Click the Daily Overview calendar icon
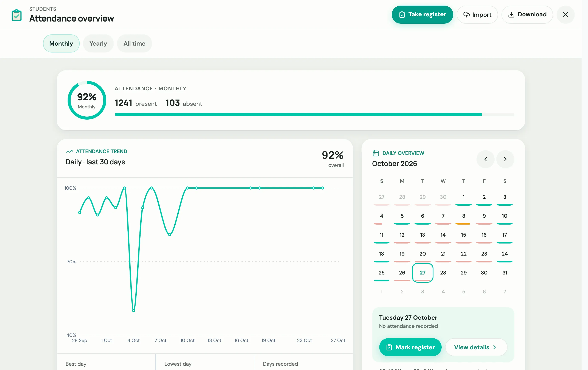This screenshot has width=588, height=370. pos(376,153)
